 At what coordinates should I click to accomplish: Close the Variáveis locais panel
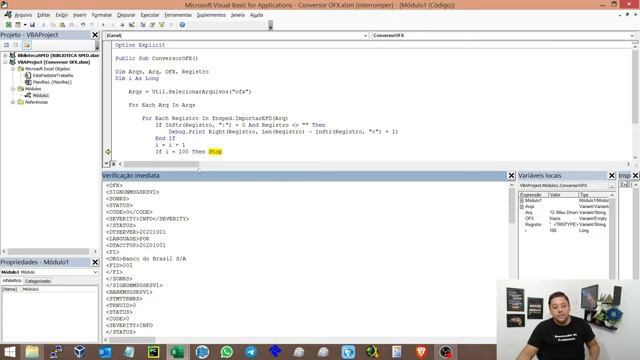point(612,176)
